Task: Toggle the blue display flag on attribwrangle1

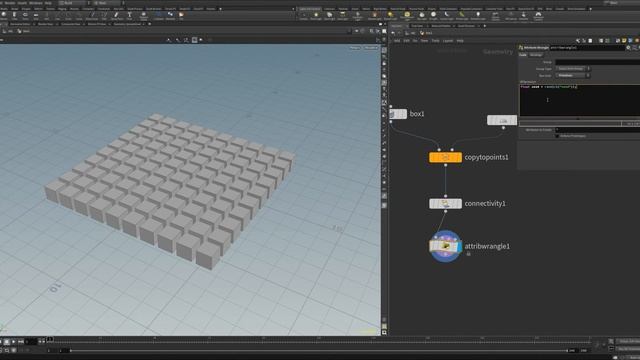Action: click(x=460, y=246)
